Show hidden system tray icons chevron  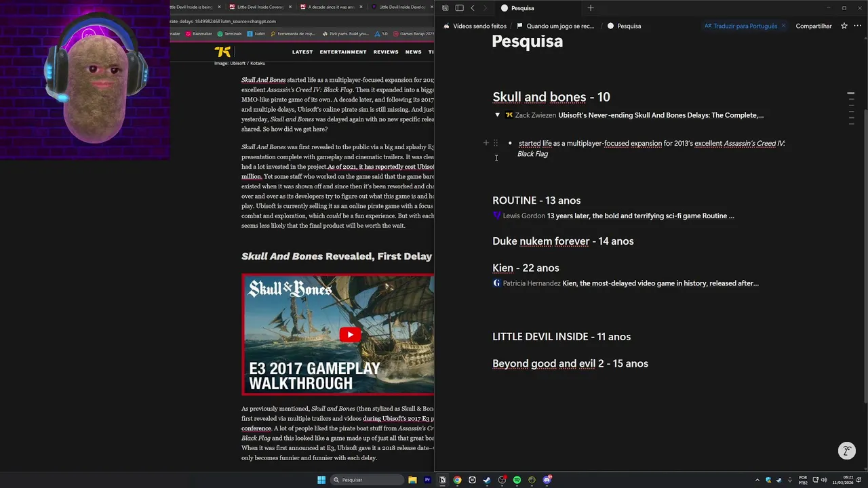[x=757, y=480]
